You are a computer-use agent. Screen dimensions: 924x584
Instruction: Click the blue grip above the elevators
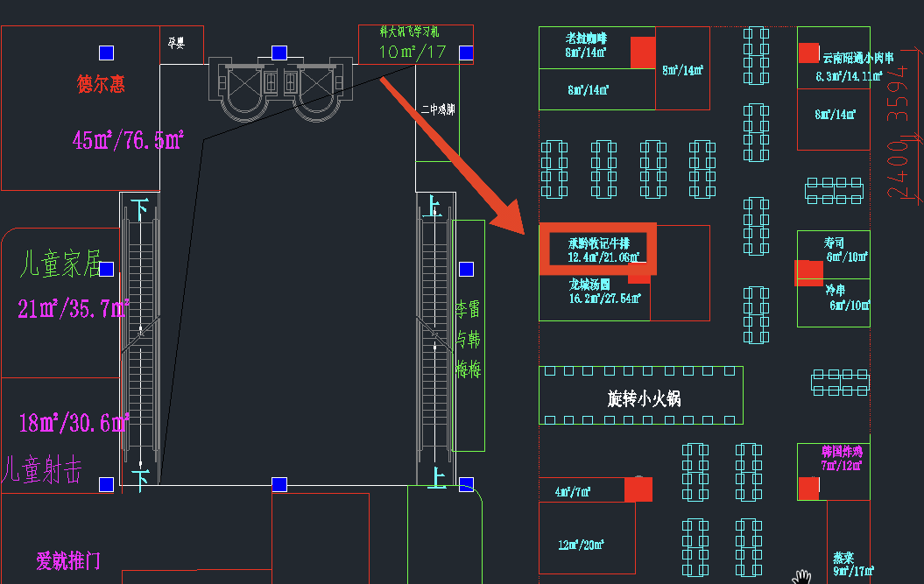279,53
